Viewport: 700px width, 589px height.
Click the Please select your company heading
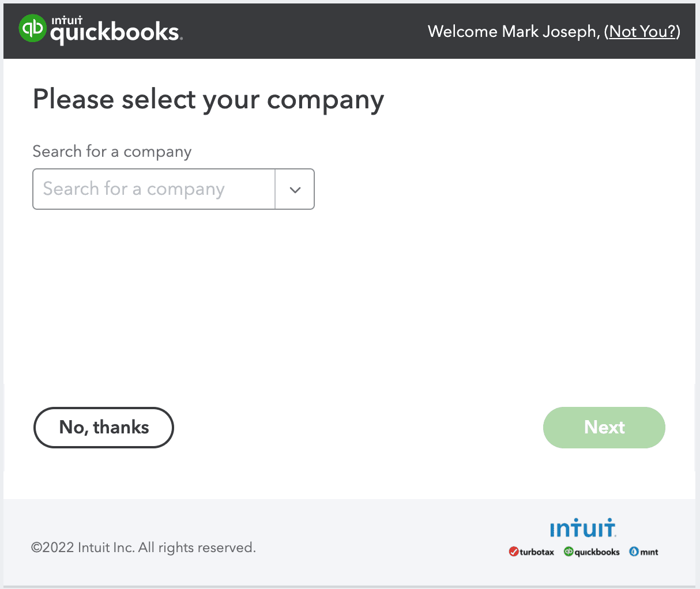point(208,99)
